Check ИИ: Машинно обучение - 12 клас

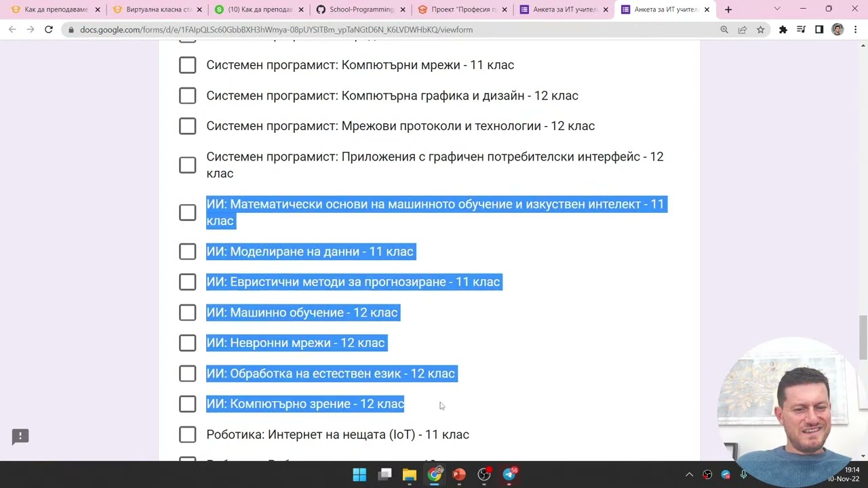(188, 312)
